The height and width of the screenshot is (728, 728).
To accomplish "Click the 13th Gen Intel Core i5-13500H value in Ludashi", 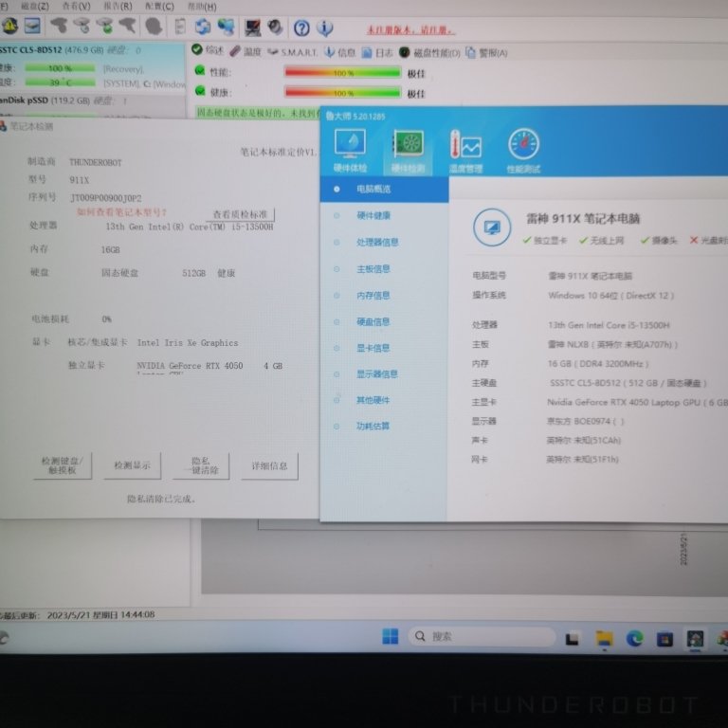I will (609, 325).
